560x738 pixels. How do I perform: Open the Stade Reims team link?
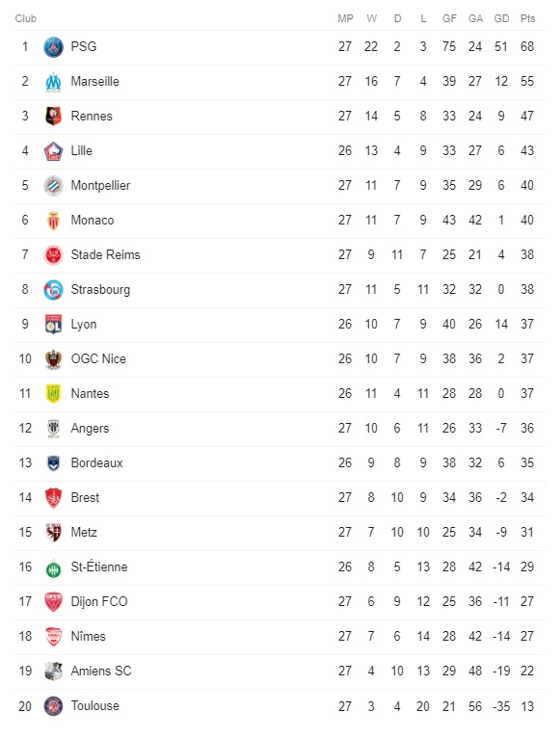105,255
